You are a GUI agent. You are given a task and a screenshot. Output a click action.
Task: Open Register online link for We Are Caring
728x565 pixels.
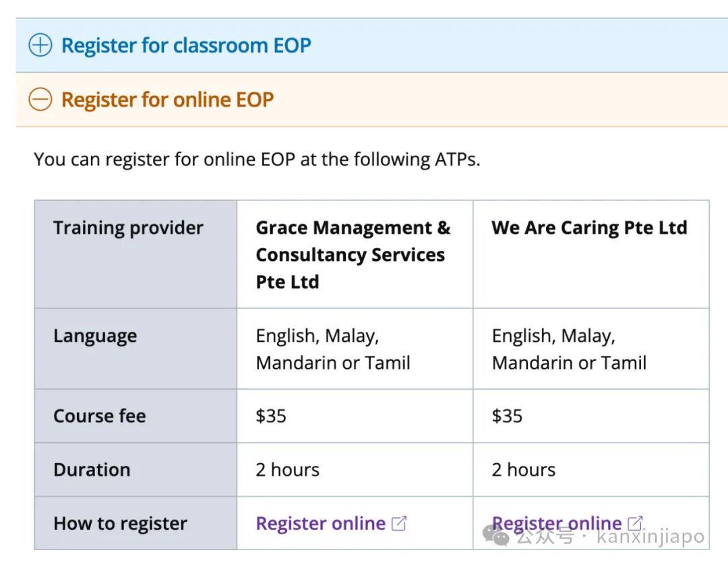point(556,523)
